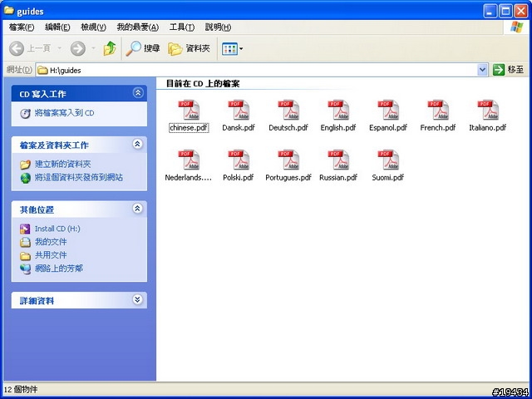
Task: Select English.pdf file icon
Action: [x=338, y=110]
